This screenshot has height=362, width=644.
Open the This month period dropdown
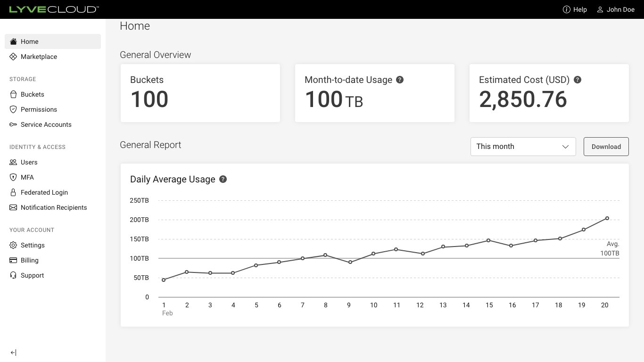pyautogui.click(x=523, y=147)
